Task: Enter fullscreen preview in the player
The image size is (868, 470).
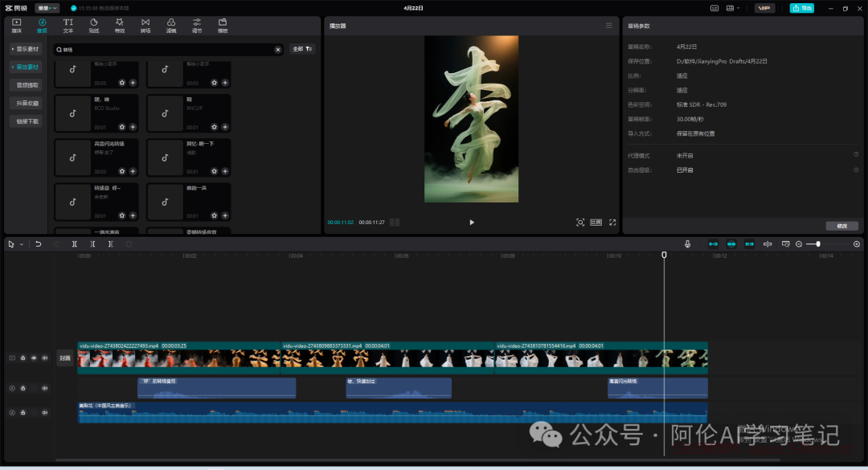Action: click(612, 223)
